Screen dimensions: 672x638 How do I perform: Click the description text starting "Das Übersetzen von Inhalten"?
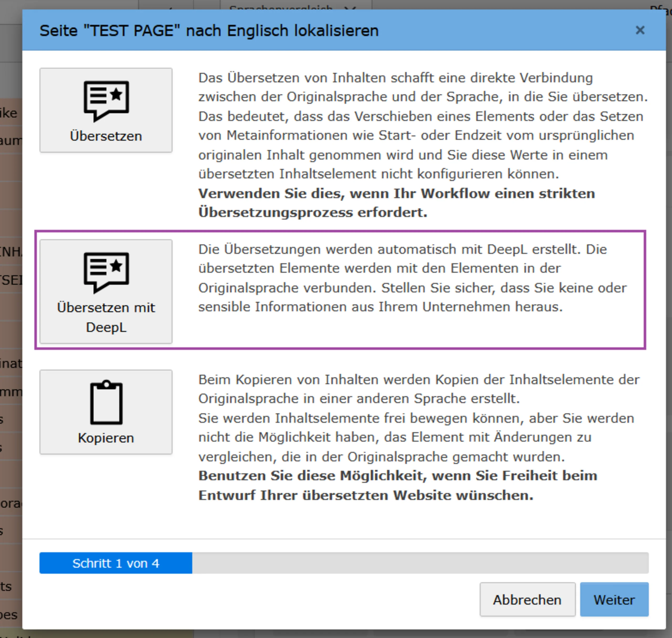[x=423, y=126]
